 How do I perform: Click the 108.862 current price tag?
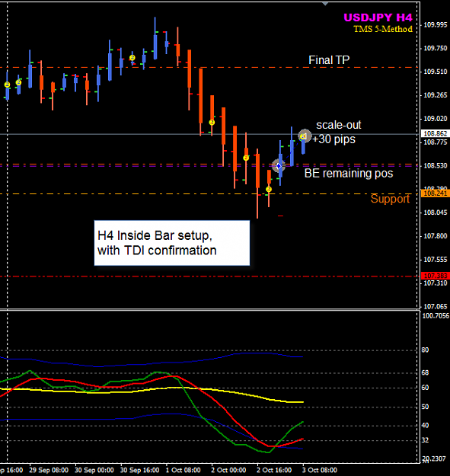click(435, 133)
